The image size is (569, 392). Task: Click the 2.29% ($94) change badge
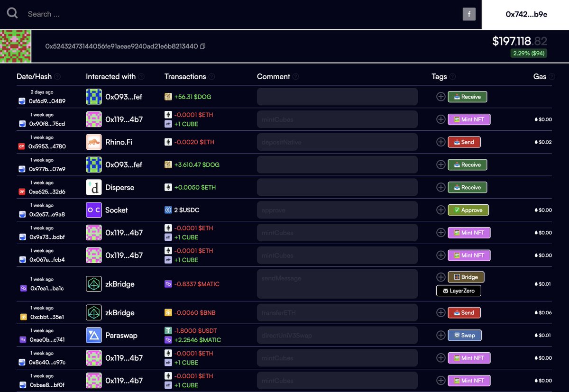pos(529,53)
